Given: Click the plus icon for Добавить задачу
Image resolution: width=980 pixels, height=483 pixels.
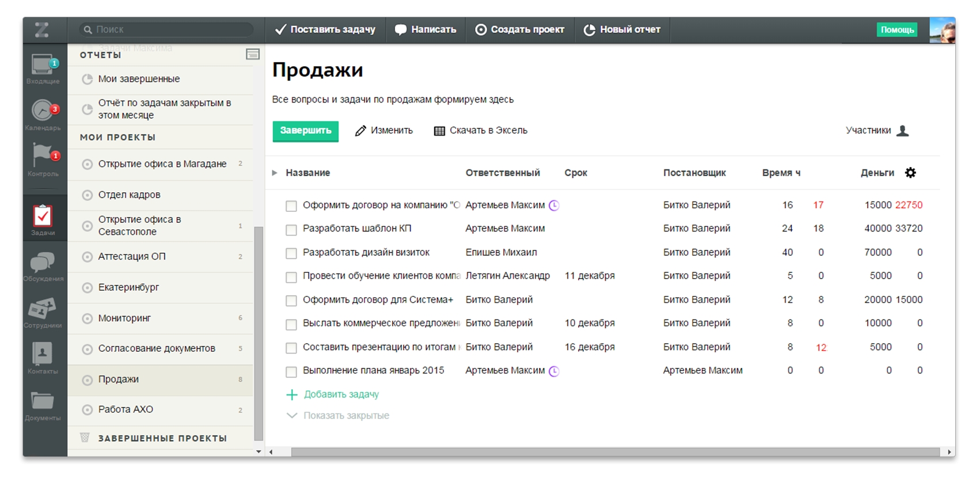Looking at the screenshot, I should 292,395.
